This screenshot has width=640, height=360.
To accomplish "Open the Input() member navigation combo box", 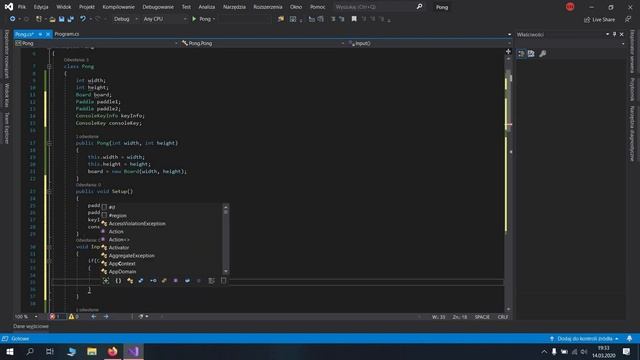I will [429, 43].
